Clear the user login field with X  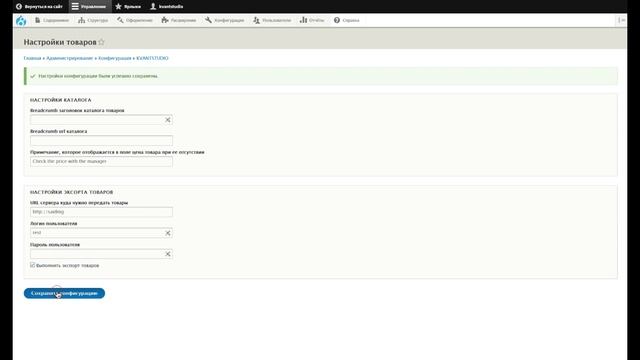coord(167,233)
